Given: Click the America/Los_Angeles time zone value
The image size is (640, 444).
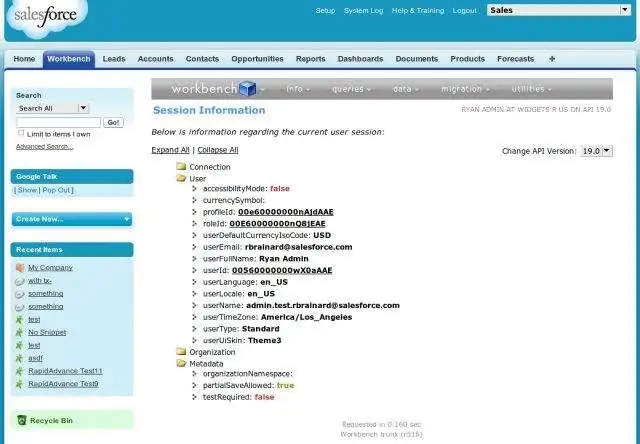Looking at the screenshot, I should pos(307,317).
